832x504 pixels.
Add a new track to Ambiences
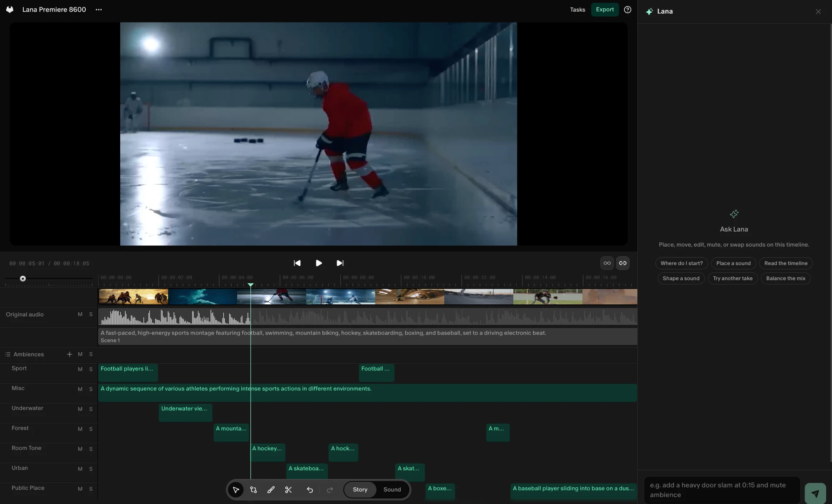point(69,354)
